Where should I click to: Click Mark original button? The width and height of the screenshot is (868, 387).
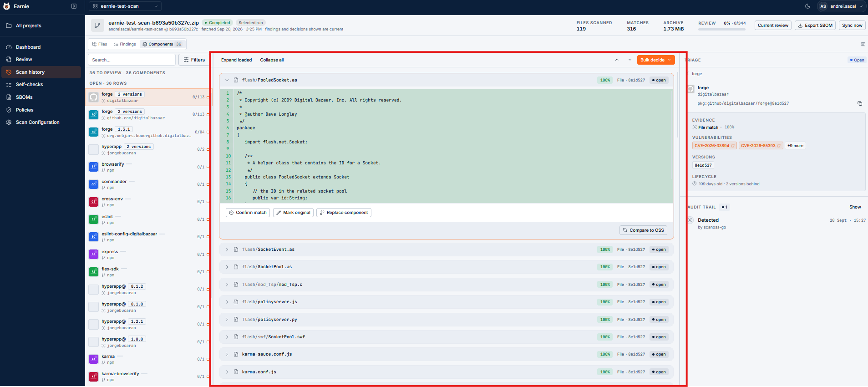pyautogui.click(x=293, y=213)
